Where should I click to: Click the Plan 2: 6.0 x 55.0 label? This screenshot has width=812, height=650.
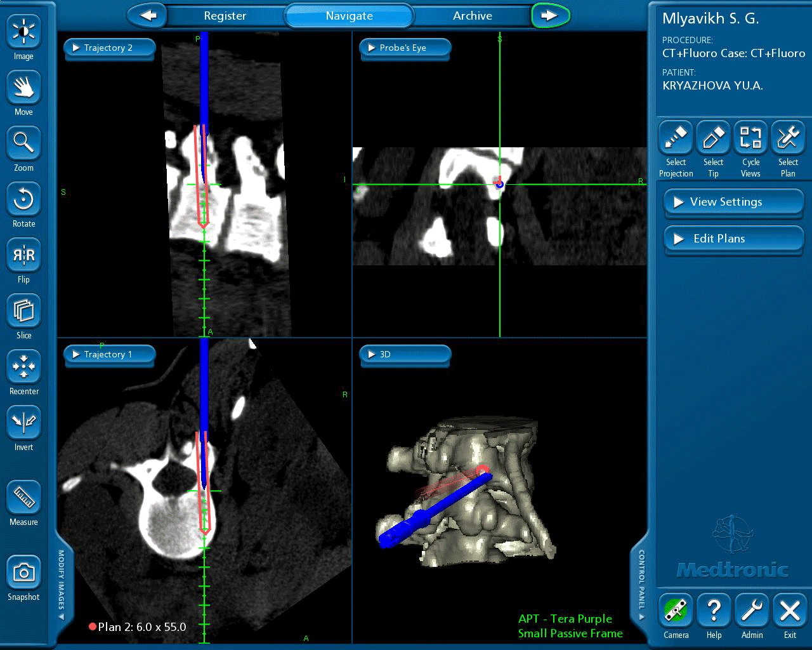tap(138, 627)
